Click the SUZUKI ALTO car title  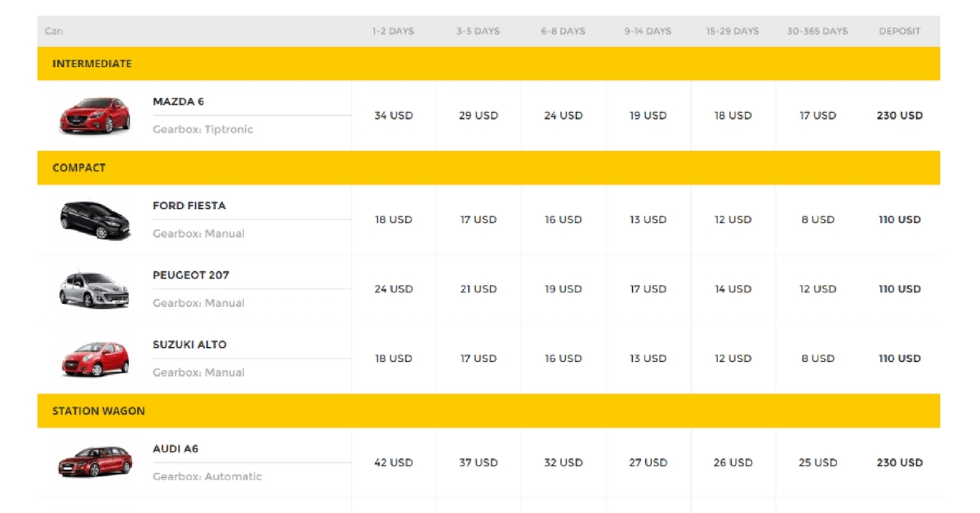189,345
